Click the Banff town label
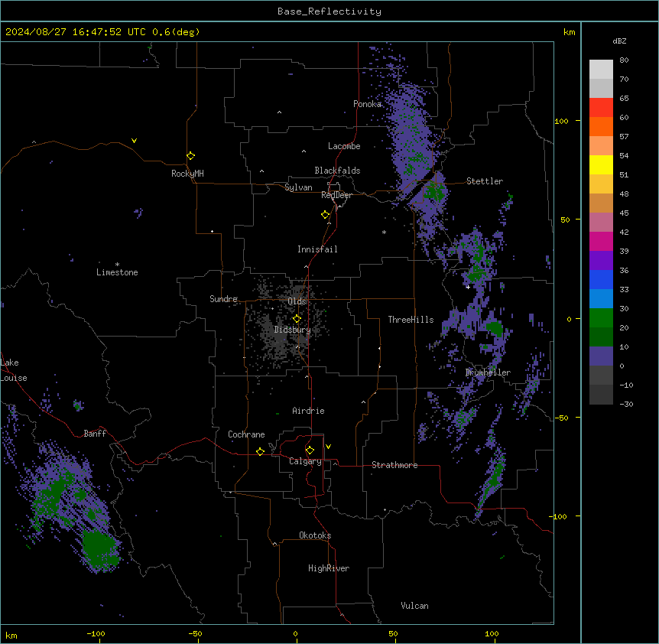 95,434
